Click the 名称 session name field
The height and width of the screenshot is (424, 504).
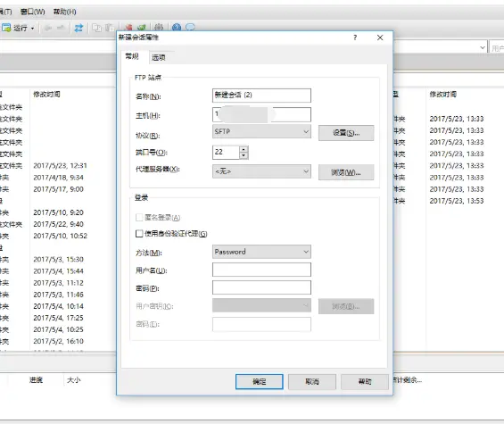click(x=261, y=96)
